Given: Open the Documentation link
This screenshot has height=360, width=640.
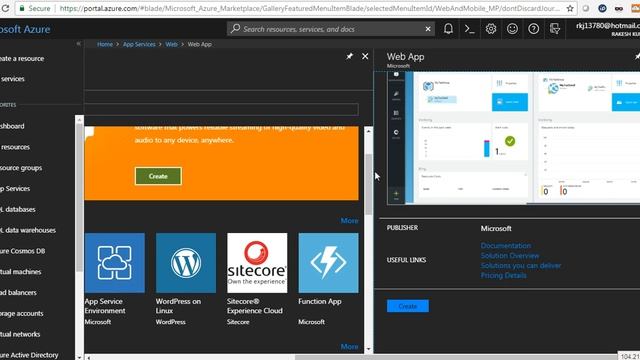Looking at the screenshot, I should [x=506, y=246].
